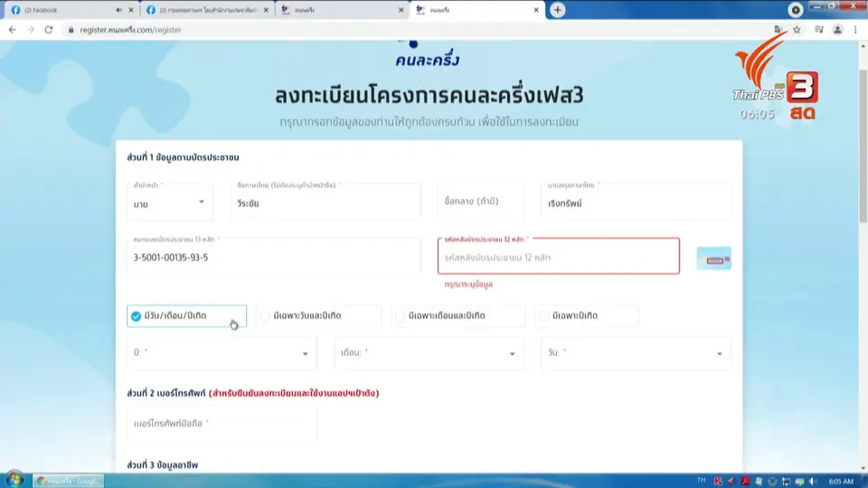Image resolution: width=868 pixels, height=488 pixels.
Task: Expand the birth year ปี dropdown
Action: click(x=222, y=353)
